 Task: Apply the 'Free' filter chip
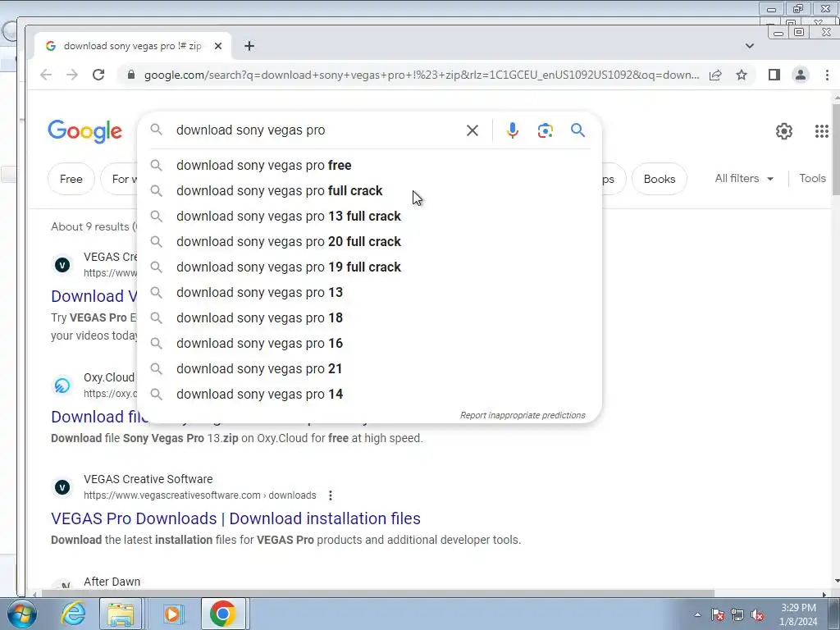tap(71, 179)
